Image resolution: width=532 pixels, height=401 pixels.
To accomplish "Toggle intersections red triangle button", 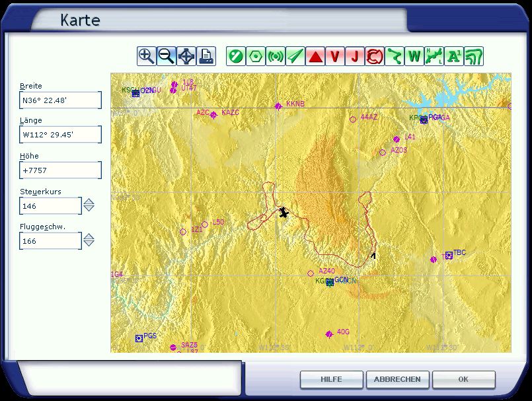I will pyautogui.click(x=315, y=56).
